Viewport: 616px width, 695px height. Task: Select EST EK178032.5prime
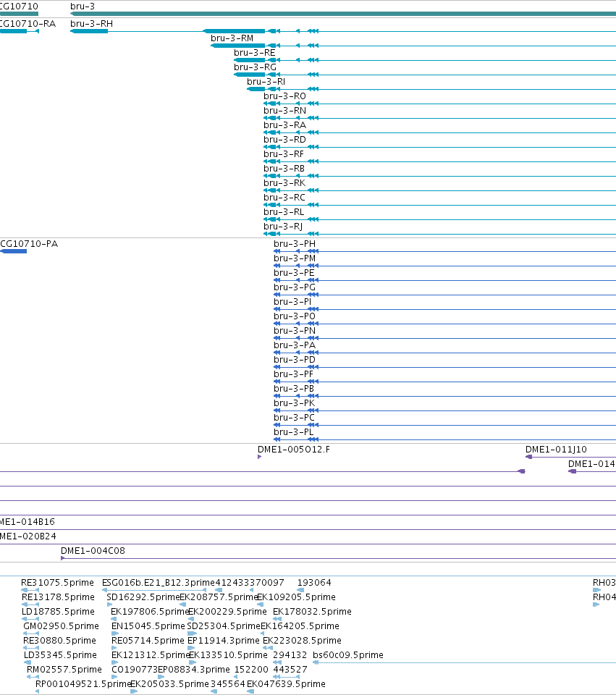pos(312,612)
